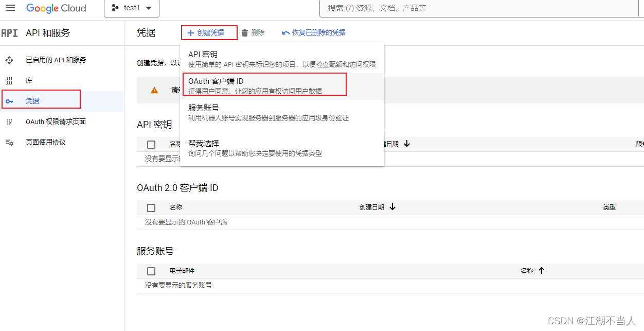Viewport: 644px width, 331px height.
Task: Choose API 密钥 from dropdown menu
Action: click(x=282, y=59)
